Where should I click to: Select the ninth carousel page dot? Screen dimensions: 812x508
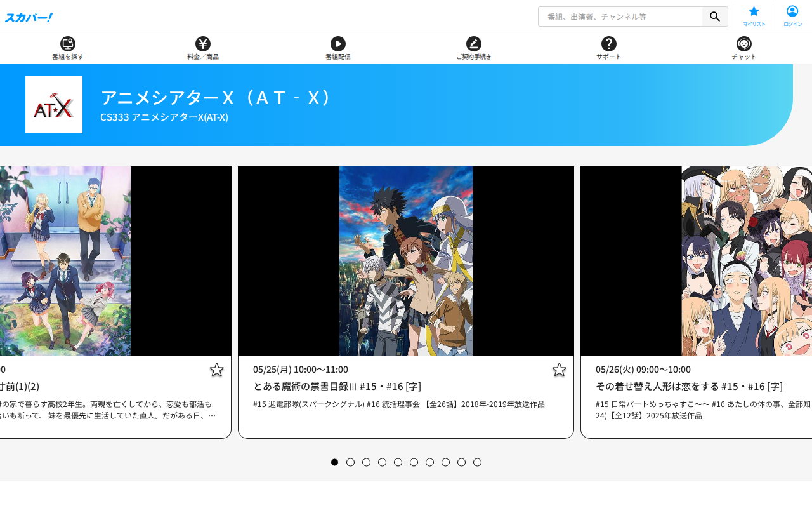(x=462, y=462)
